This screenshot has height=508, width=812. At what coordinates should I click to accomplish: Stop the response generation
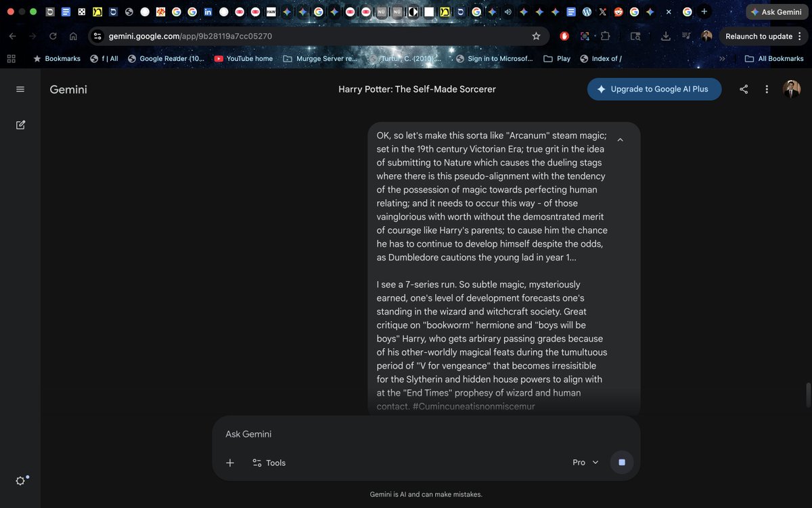point(622,462)
